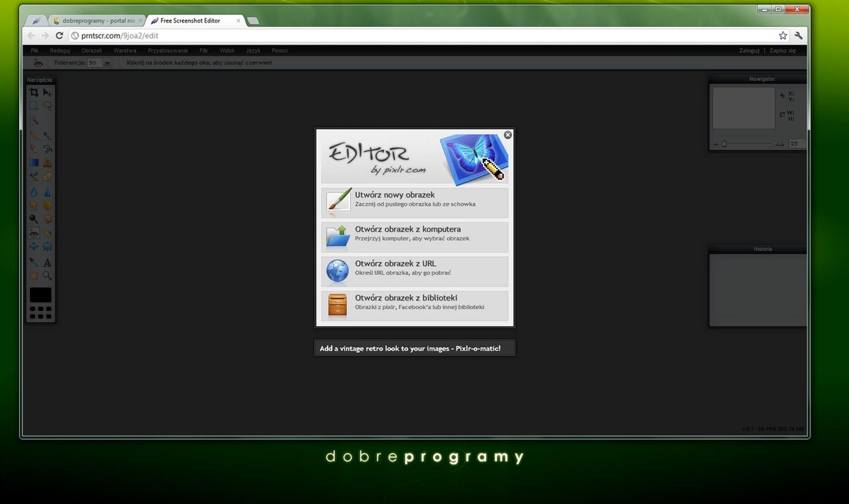Select the Type text tool
The height and width of the screenshot is (504, 849).
click(x=47, y=262)
